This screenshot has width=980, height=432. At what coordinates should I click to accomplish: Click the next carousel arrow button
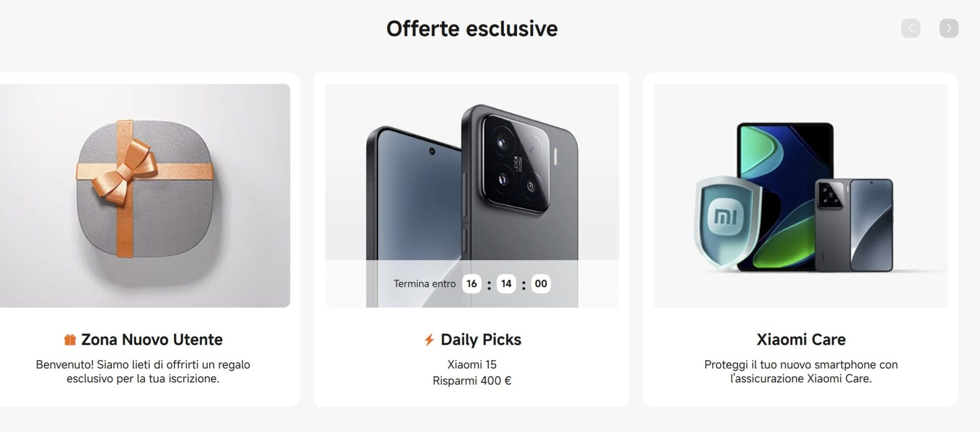click(x=949, y=28)
